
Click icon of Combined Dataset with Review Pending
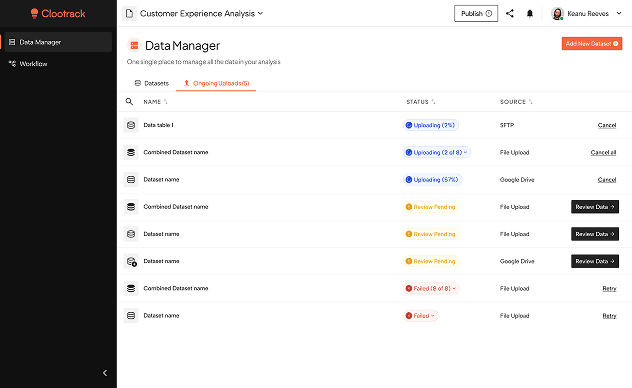[131, 207]
